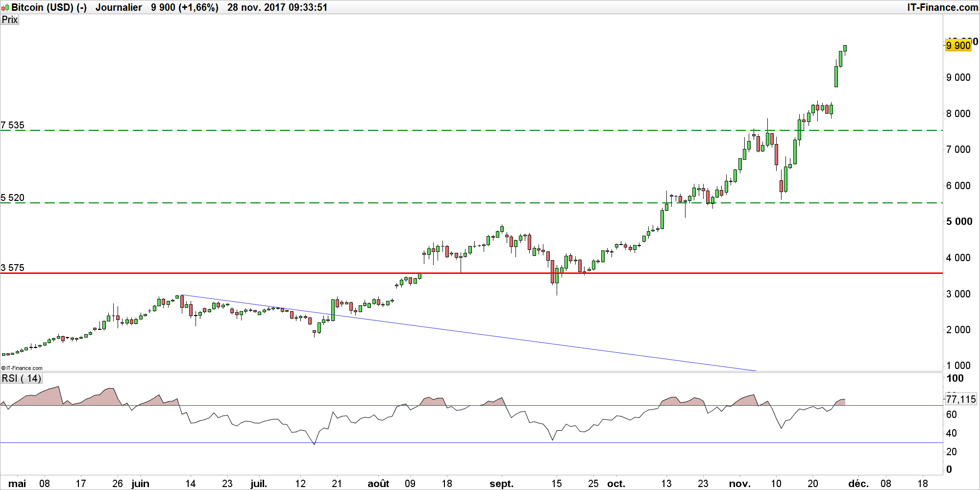Viewport: 980px width, 490px height.
Task: Click the mai month label on time axis
Action: (17, 484)
